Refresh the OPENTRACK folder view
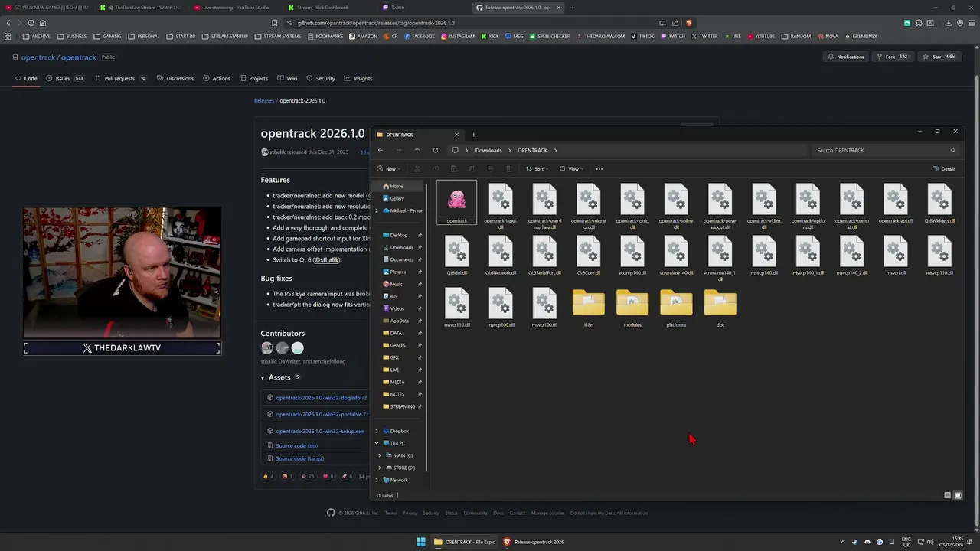 (x=435, y=150)
